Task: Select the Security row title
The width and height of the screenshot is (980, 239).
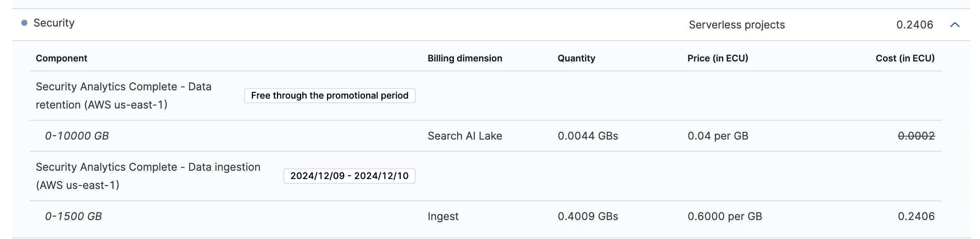Action: (x=54, y=23)
